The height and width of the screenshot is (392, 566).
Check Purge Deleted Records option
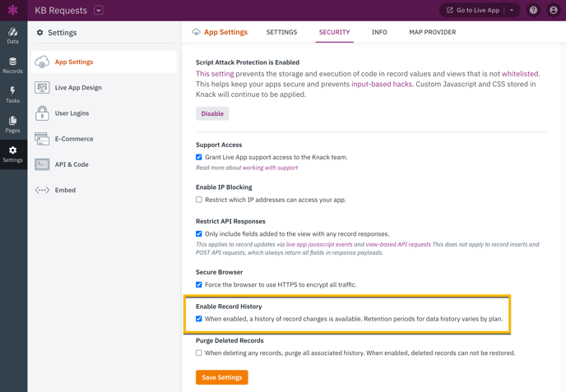pyautogui.click(x=199, y=353)
